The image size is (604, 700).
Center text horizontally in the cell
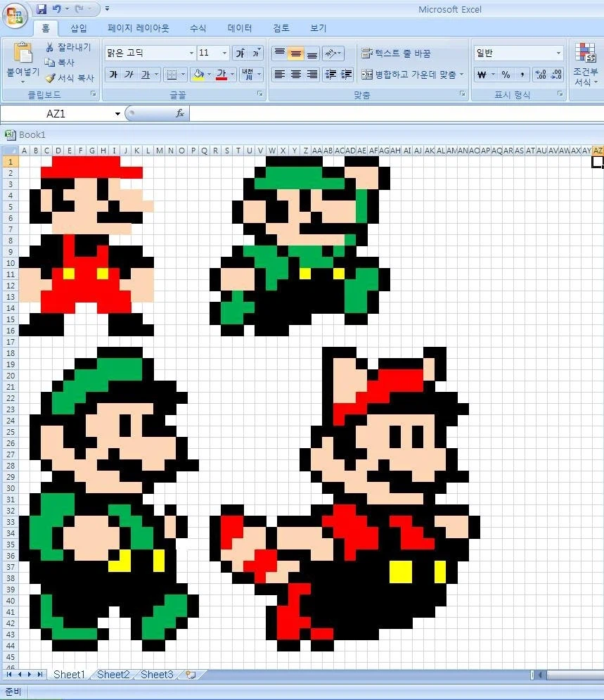[296, 75]
